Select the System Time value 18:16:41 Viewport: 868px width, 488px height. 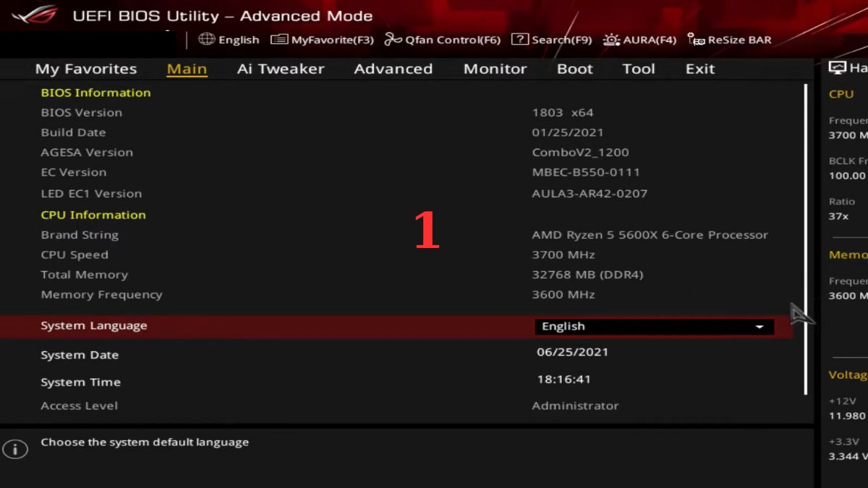tap(564, 380)
